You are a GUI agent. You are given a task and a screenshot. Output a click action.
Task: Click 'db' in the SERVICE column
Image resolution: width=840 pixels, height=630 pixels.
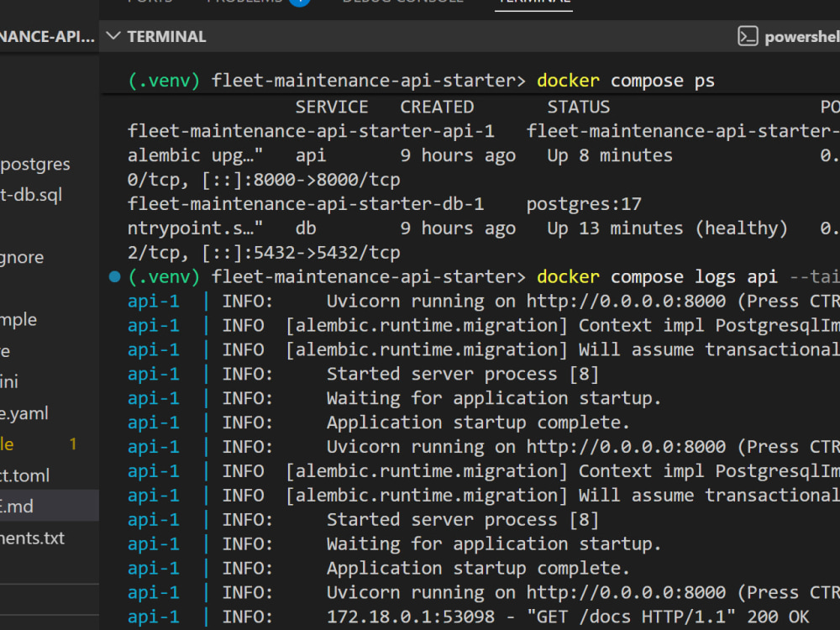306,228
